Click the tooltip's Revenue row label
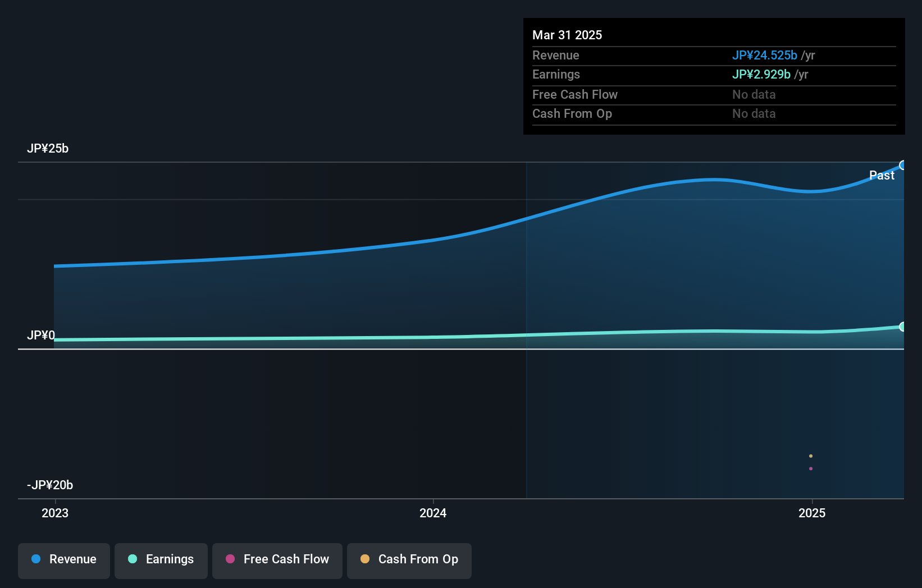922x588 pixels. 556,55
